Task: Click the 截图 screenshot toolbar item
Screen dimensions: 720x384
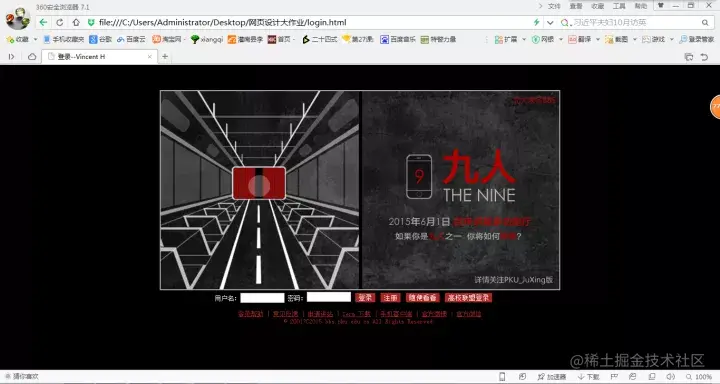Action: (x=617, y=40)
